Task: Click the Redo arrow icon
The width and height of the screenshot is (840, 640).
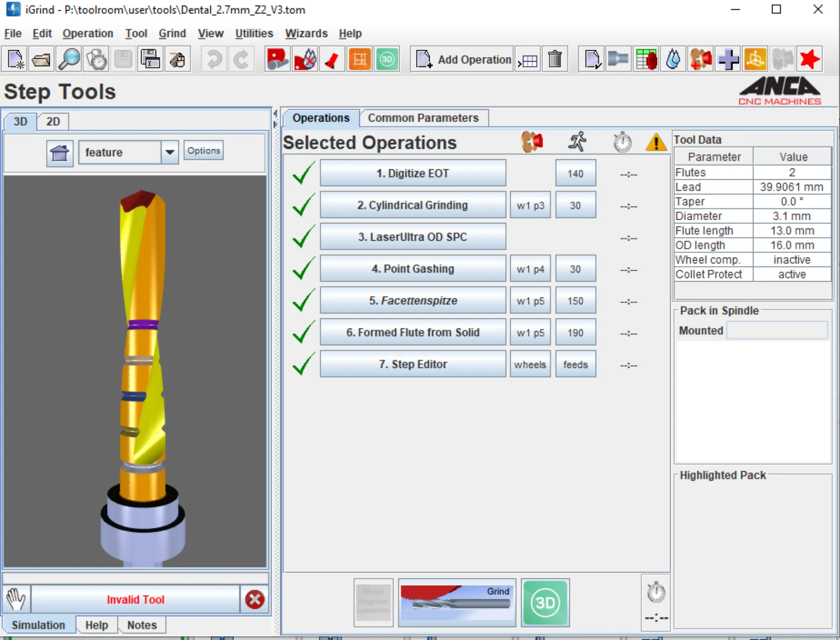Action: (241, 60)
